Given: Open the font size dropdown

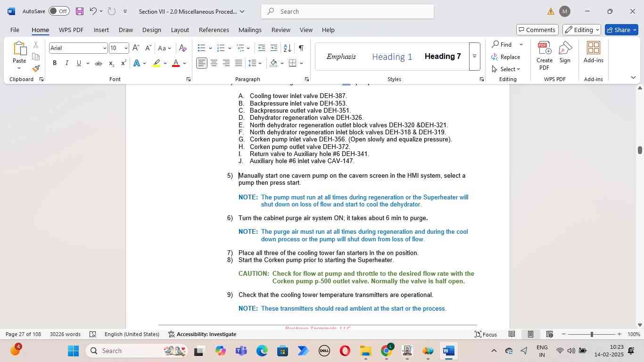Looking at the screenshot, I should coord(126,48).
